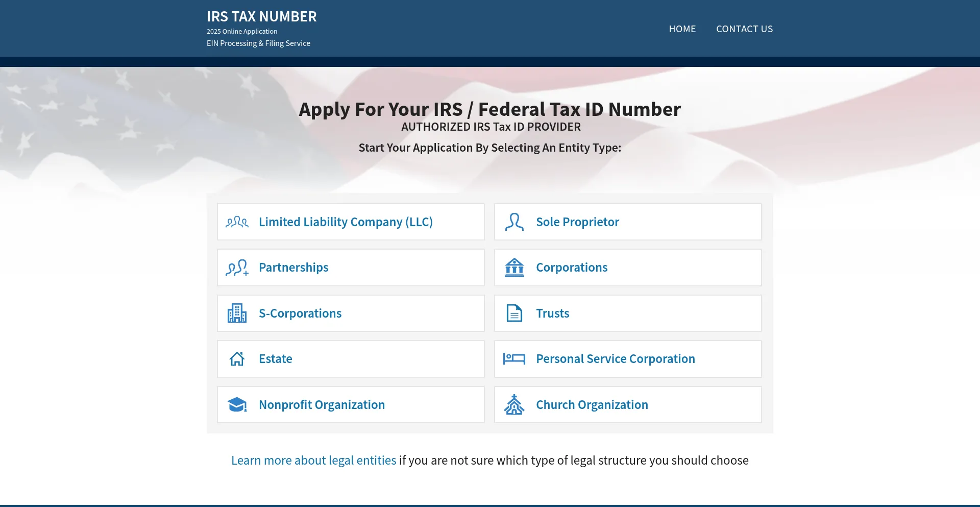Open the CONTACT US navigation item
Screen dimensions: 980x507
(744, 29)
